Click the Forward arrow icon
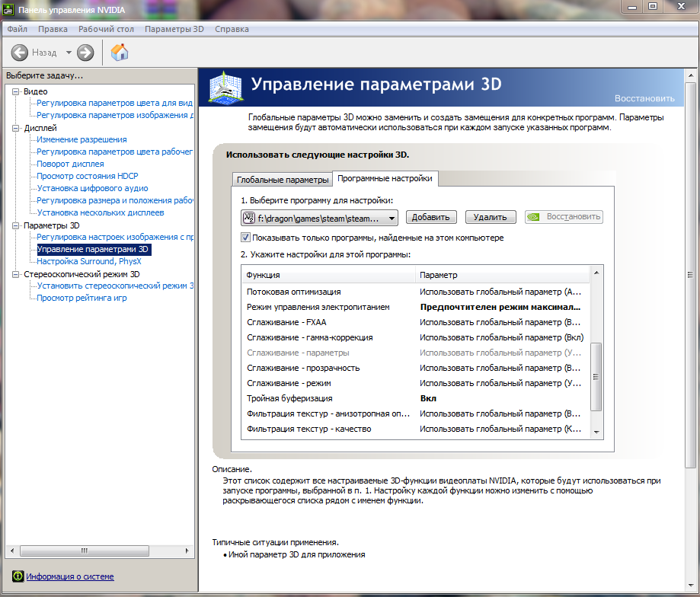The width and height of the screenshot is (700, 597). 85,53
